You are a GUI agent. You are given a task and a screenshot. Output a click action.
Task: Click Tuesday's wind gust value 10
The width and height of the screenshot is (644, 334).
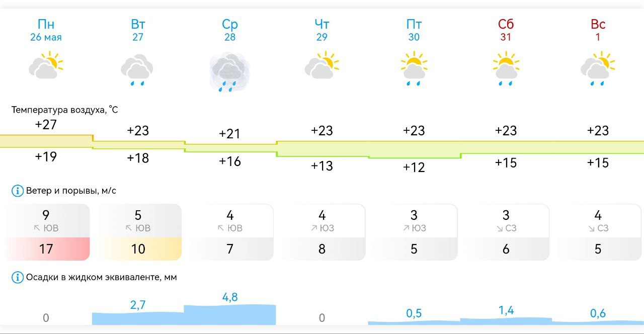138,249
